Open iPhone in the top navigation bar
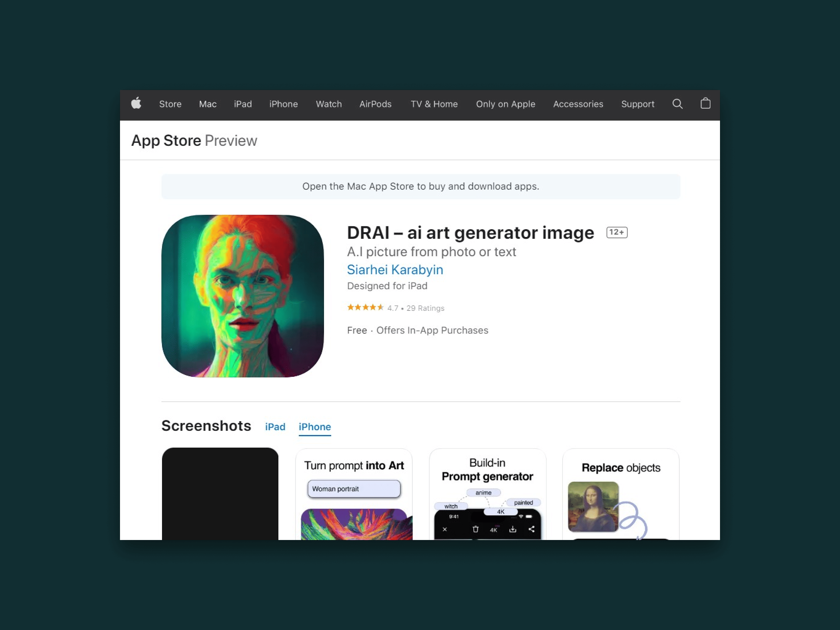 [284, 104]
